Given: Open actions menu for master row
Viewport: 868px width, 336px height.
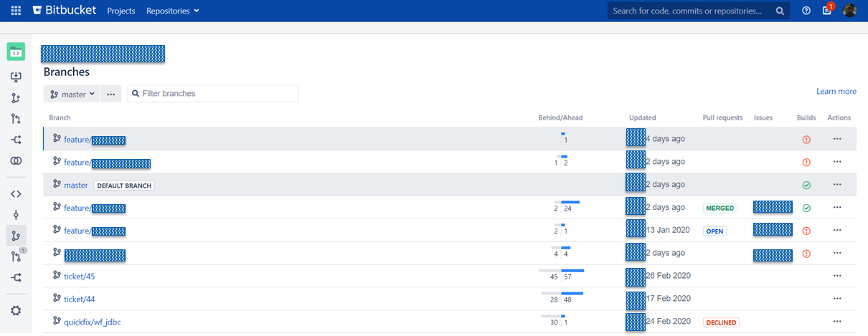Looking at the screenshot, I should (837, 185).
